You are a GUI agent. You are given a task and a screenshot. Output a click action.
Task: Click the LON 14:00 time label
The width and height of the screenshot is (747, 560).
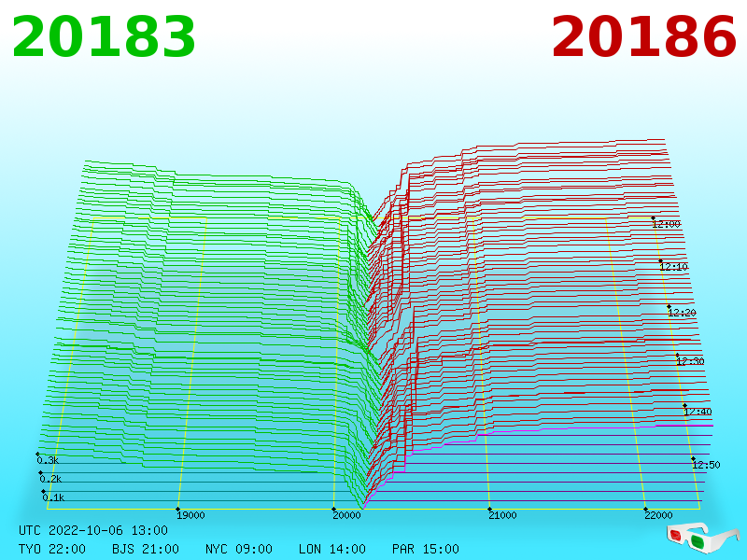tap(332, 549)
